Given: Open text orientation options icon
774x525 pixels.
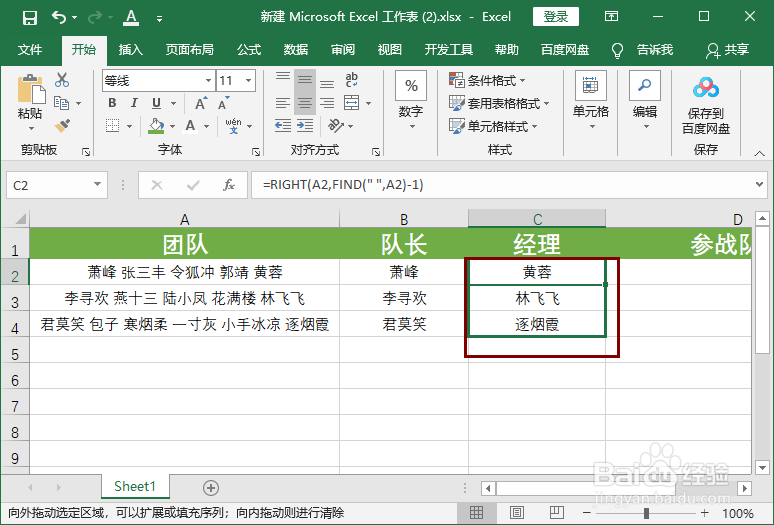Looking at the screenshot, I should (336, 126).
